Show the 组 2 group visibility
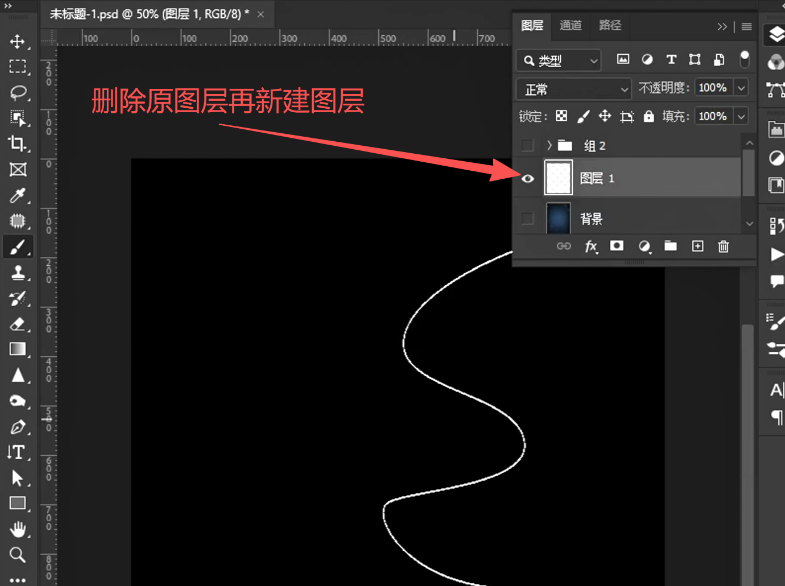Image resolution: width=785 pixels, height=586 pixels. click(x=527, y=145)
